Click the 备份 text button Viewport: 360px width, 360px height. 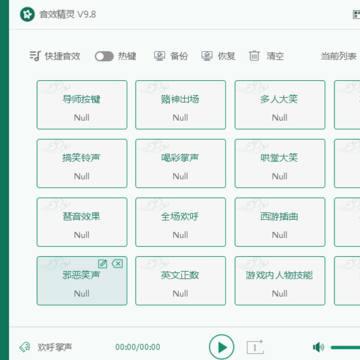click(179, 56)
